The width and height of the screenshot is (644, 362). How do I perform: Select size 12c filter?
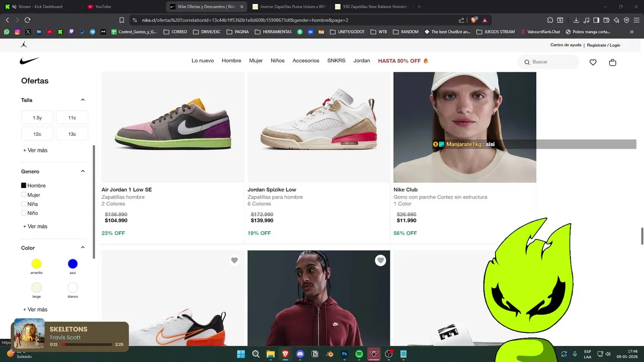click(x=37, y=134)
